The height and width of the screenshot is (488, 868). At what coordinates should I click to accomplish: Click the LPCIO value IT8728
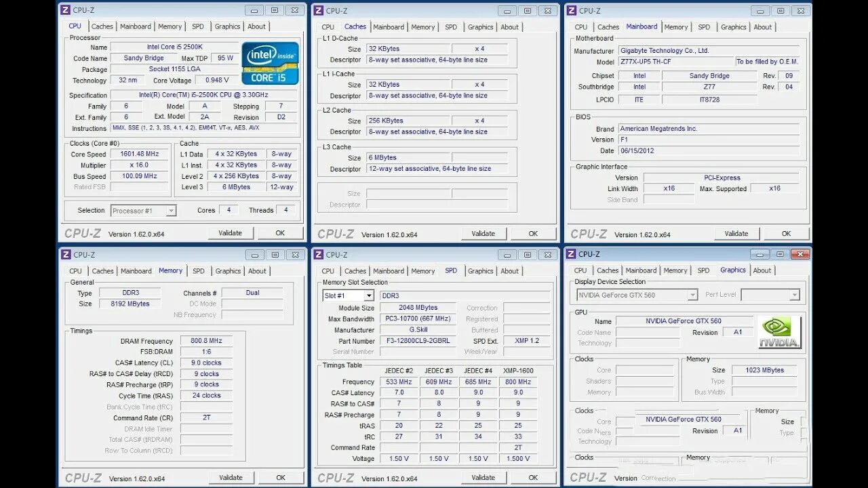tap(709, 100)
